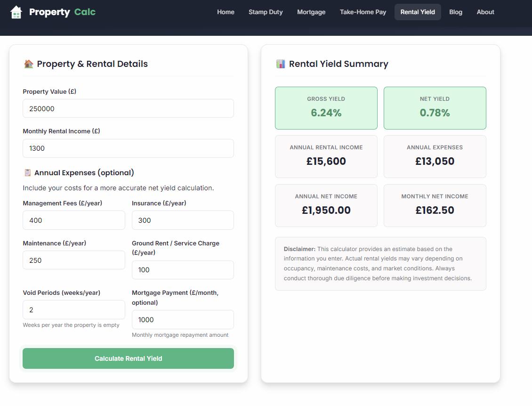Click the green Gross Yield summary card
532x406 pixels.
(x=326, y=108)
